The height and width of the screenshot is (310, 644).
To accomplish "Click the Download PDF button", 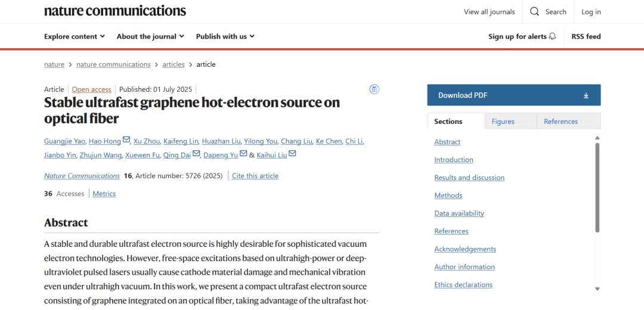I will pyautogui.click(x=513, y=95).
